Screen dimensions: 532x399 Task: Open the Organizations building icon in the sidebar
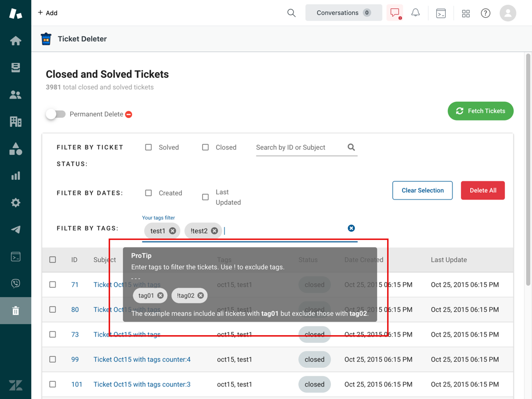pyautogui.click(x=16, y=122)
